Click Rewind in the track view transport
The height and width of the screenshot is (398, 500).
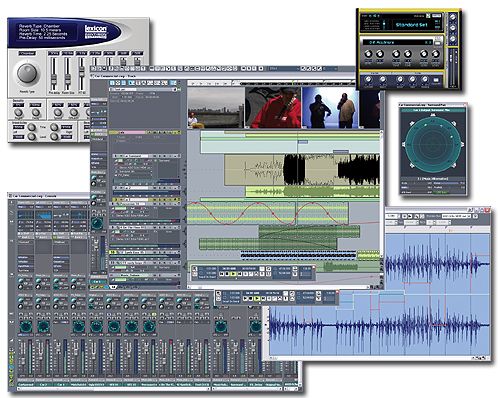click(221, 274)
